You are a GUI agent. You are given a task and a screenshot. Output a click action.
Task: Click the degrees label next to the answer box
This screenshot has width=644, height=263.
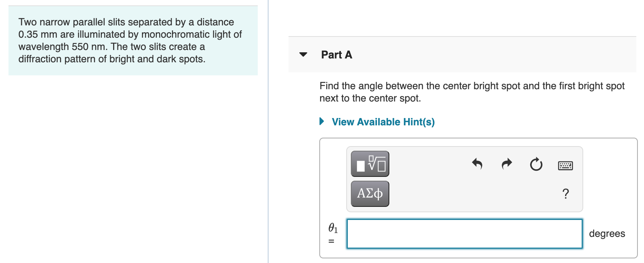tap(607, 233)
